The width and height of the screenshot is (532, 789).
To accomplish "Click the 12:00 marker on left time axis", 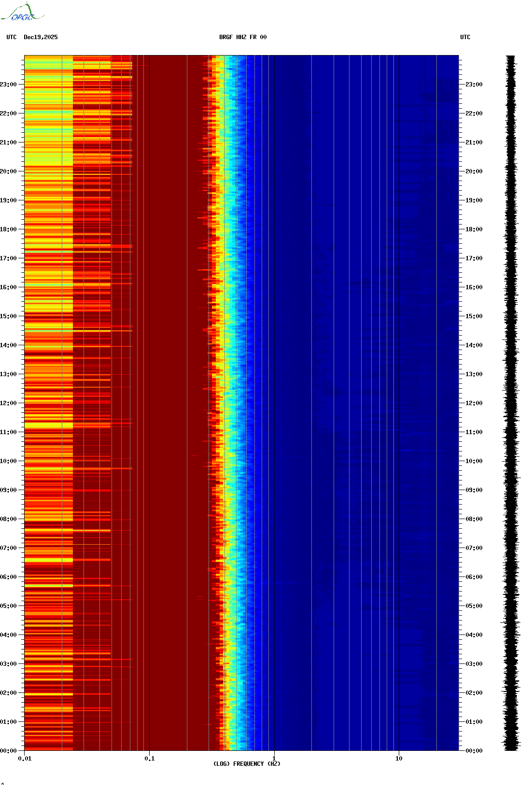I will pos(8,403).
